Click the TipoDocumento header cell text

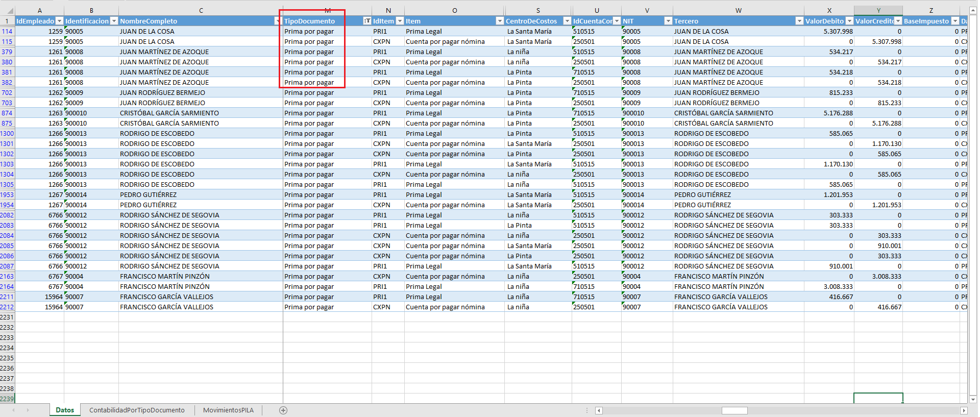point(309,21)
